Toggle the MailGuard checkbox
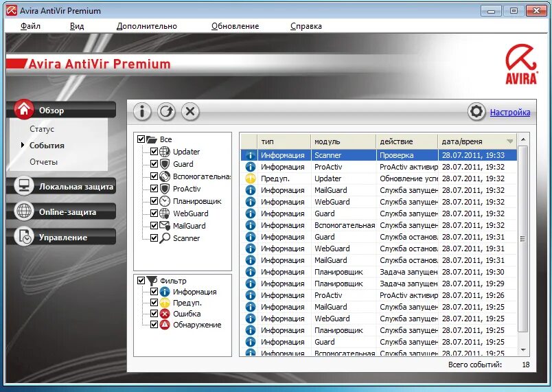The image size is (552, 392). (154, 226)
